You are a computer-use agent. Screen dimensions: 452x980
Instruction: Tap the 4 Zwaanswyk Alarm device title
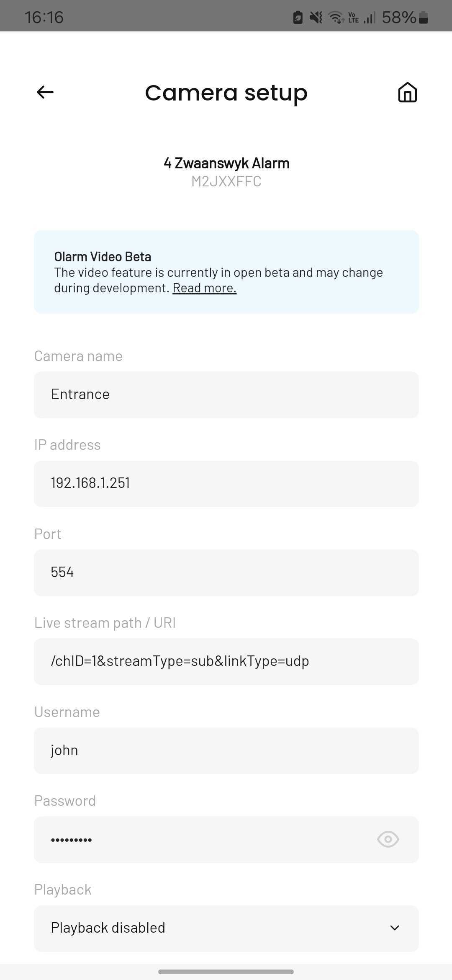[226, 163]
